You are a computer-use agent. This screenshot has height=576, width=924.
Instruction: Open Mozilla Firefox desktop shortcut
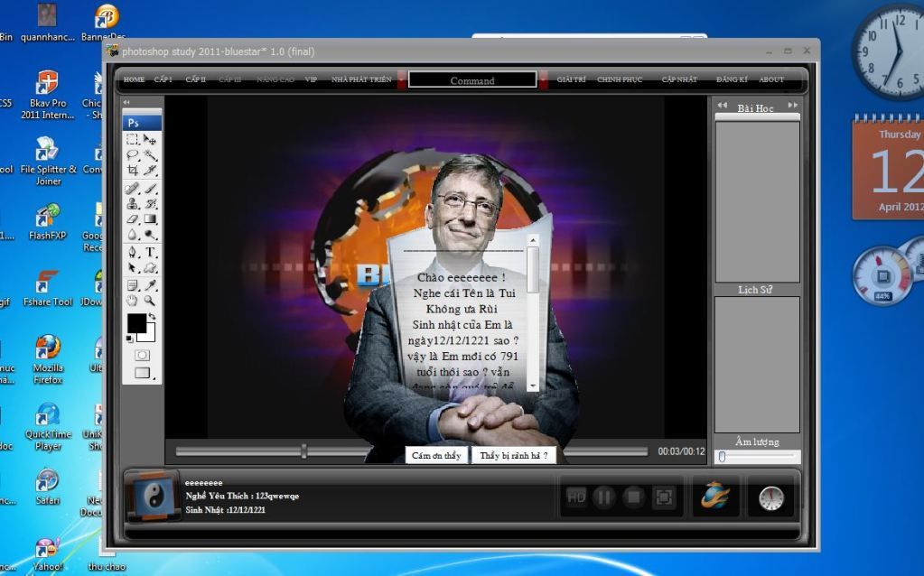(x=48, y=359)
